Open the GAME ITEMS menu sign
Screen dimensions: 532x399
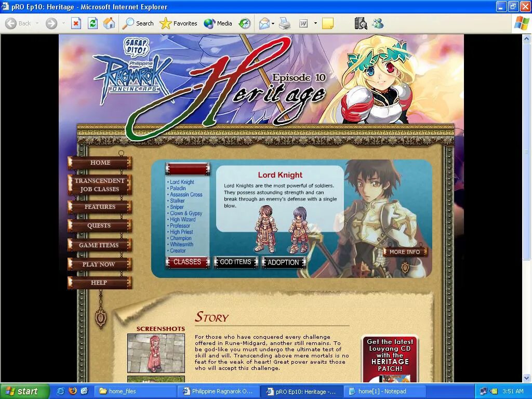99,245
